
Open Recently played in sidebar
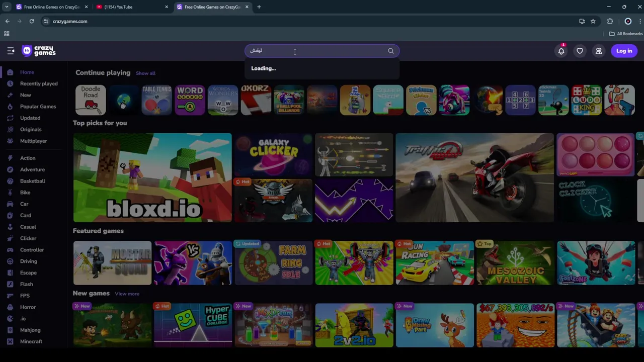click(x=39, y=83)
